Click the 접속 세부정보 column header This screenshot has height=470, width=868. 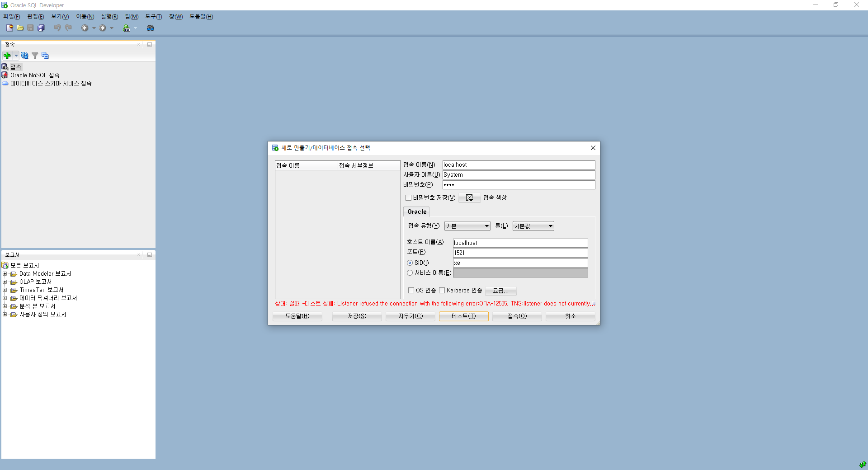369,165
